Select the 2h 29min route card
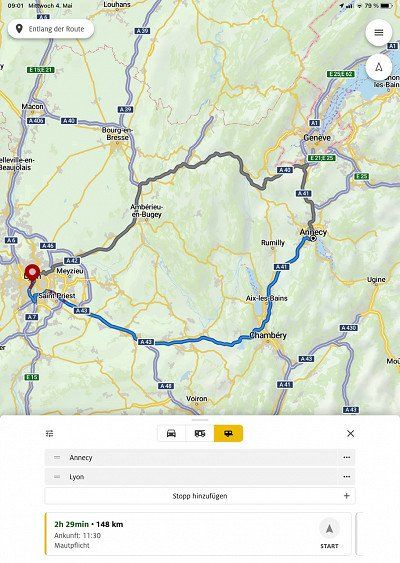 198,534
